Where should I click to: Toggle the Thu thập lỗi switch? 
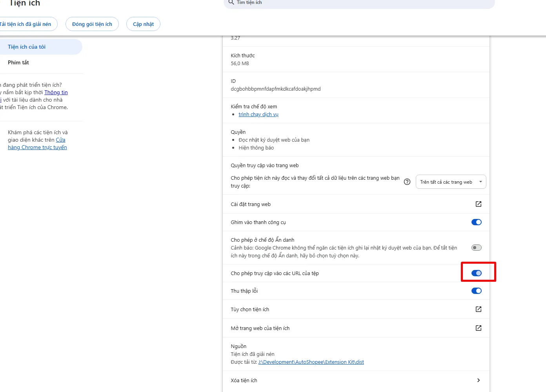476,291
